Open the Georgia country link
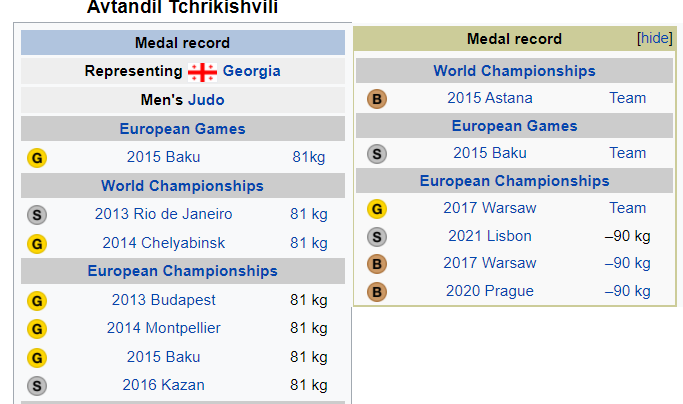This screenshot has height=404, width=683. 251,71
